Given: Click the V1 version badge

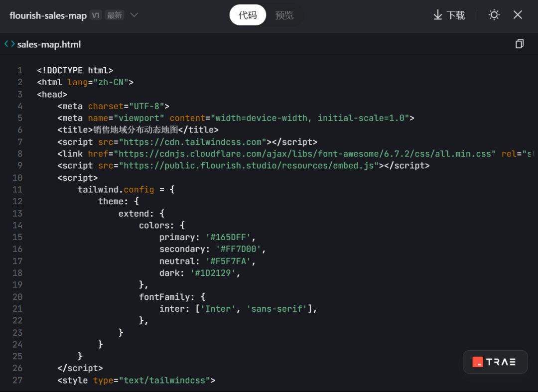Looking at the screenshot, I should tap(96, 15).
